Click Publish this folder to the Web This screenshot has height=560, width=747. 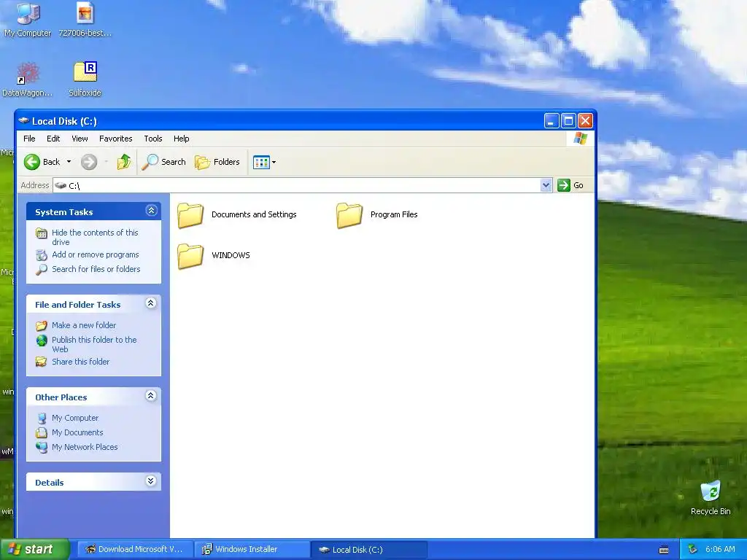[x=94, y=344]
